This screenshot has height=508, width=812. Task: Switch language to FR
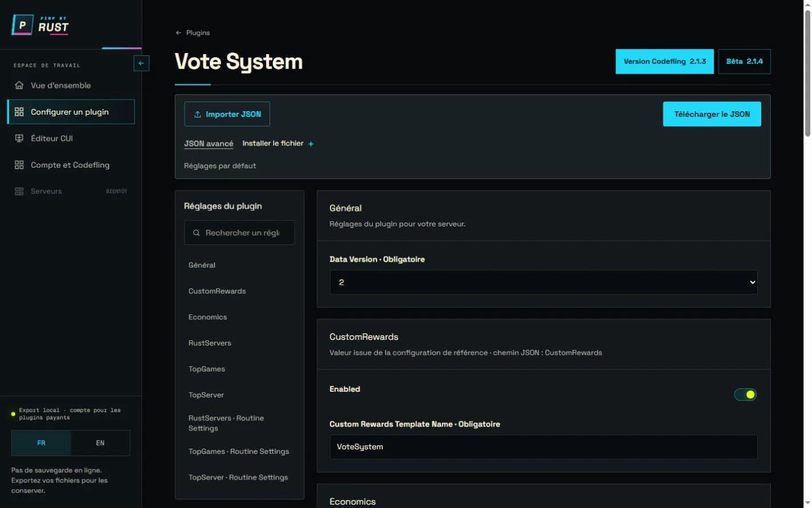point(41,443)
